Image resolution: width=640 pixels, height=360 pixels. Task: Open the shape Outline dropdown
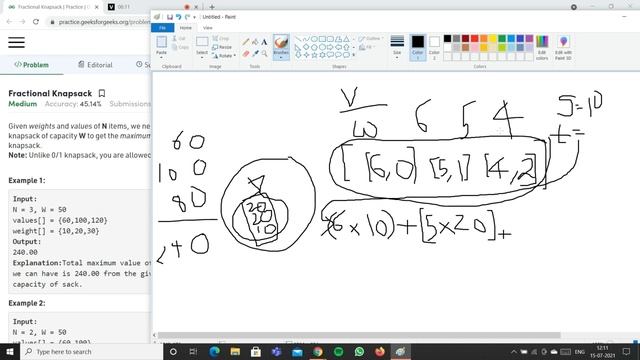pyautogui.click(x=371, y=38)
